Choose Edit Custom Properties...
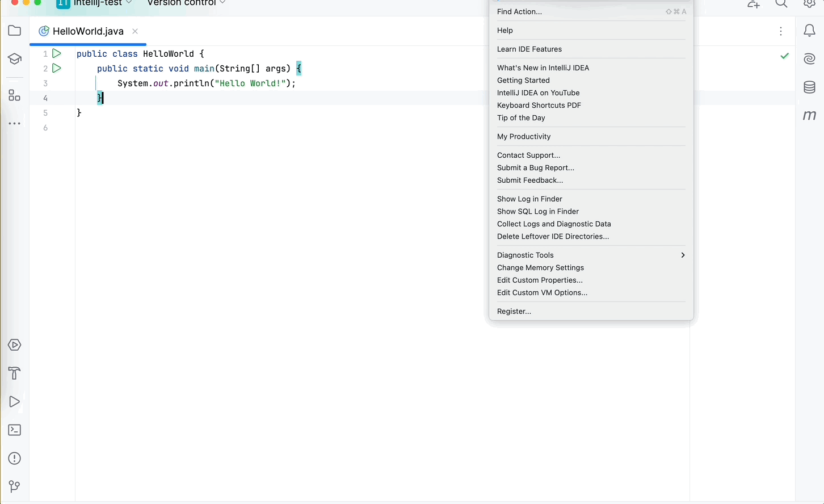Viewport: 824px width, 504px height. (x=591, y=280)
